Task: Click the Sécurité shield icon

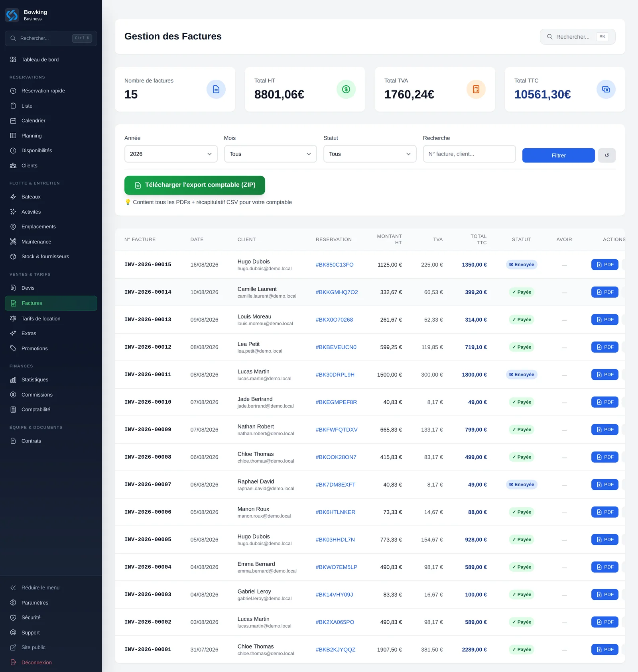Action: [x=13, y=617]
